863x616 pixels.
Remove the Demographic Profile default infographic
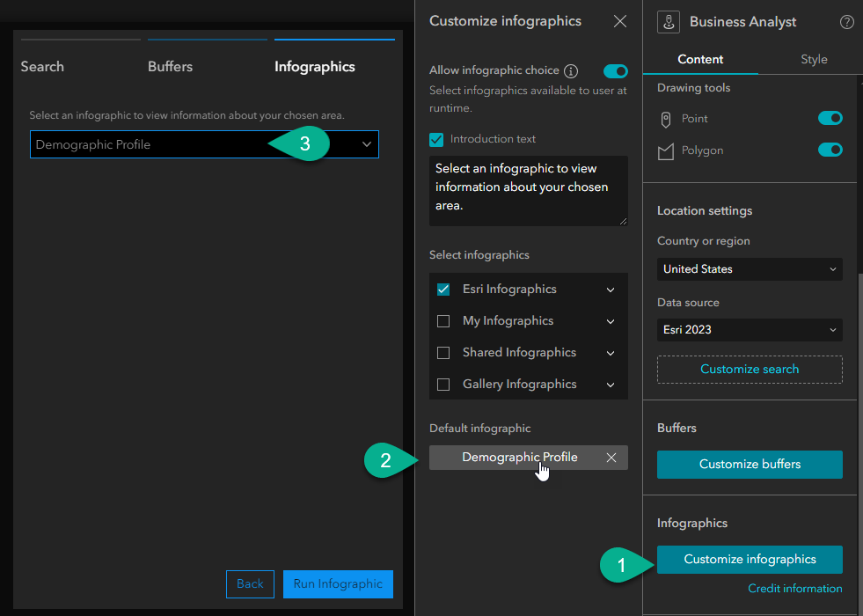(x=611, y=458)
